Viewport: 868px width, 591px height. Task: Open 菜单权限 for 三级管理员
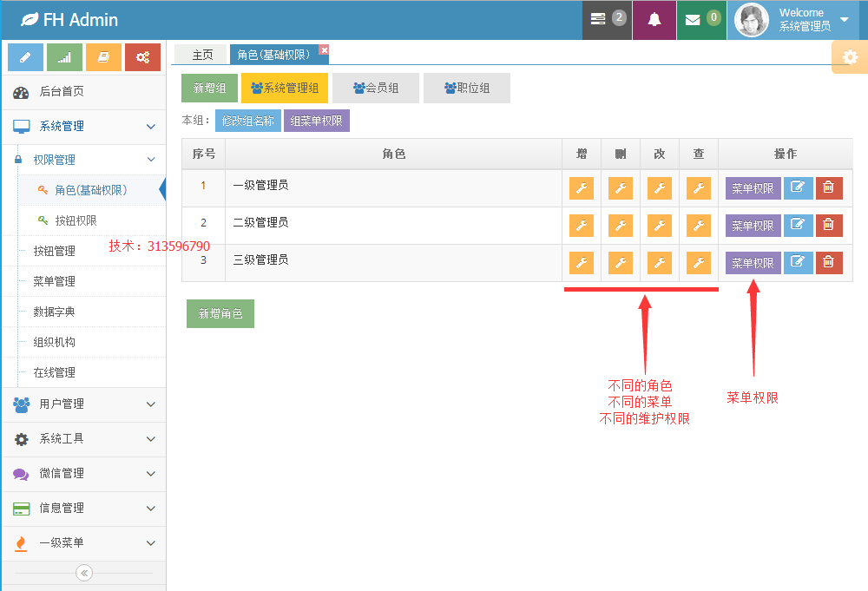pos(753,263)
